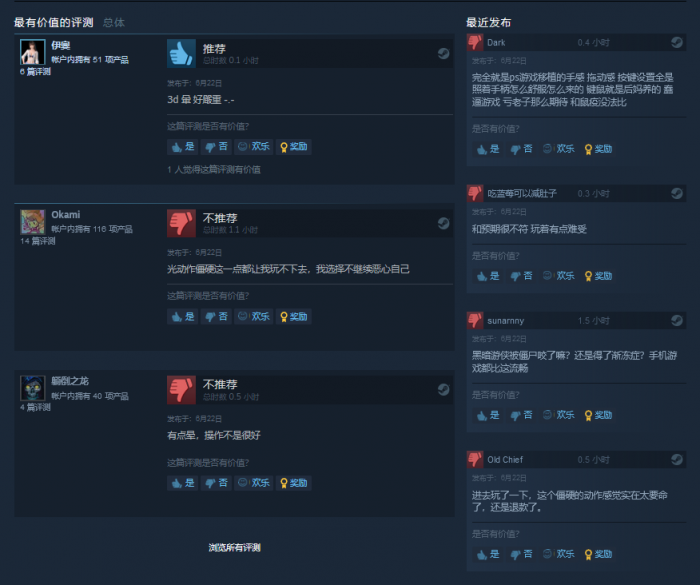Click the Steam icon on Dark's recent review
The height and width of the screenshot is (585, 700).
click(x=677, y=42)
